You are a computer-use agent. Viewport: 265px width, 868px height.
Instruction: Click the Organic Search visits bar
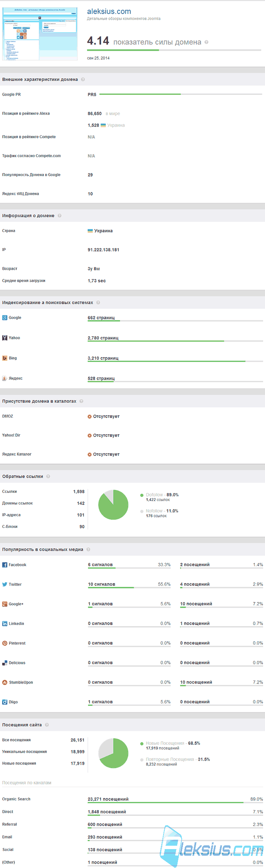pos(175,802)
